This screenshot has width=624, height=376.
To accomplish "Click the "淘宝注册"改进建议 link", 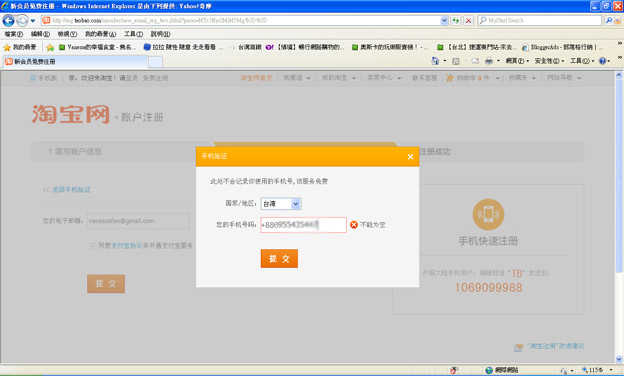I will tap(556, 346).
